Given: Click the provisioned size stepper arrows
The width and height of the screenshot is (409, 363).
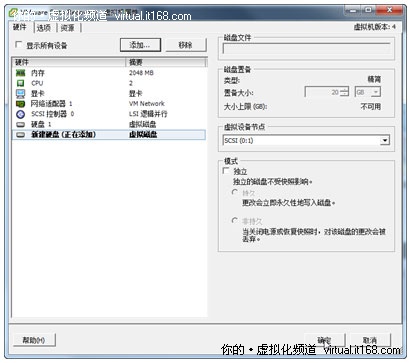Looking at the screenshot, I should [x=345, y=92].
